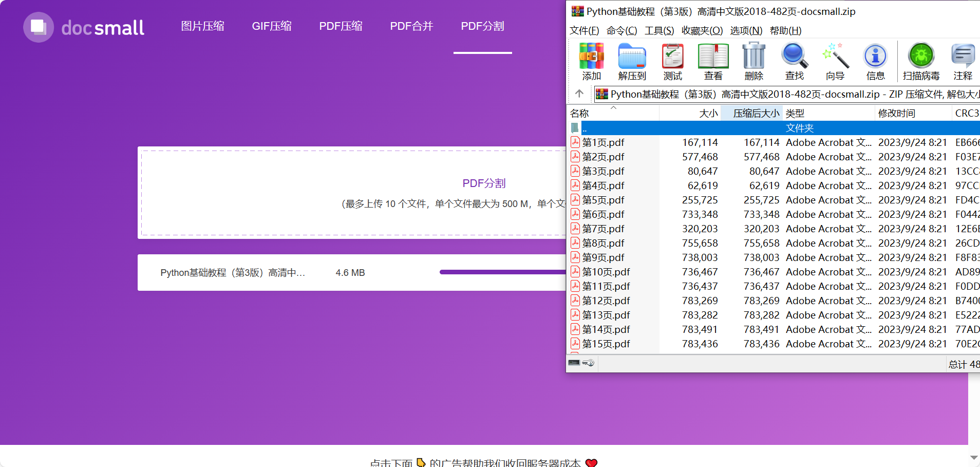
Task: Sort by the 压缩后大小 column header
Action: (x=755, y=113)
